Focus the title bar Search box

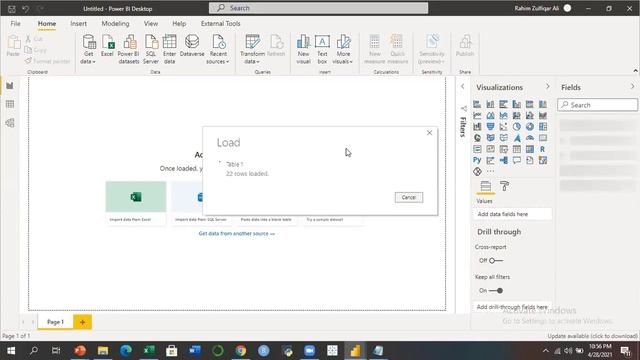[318, 8]
